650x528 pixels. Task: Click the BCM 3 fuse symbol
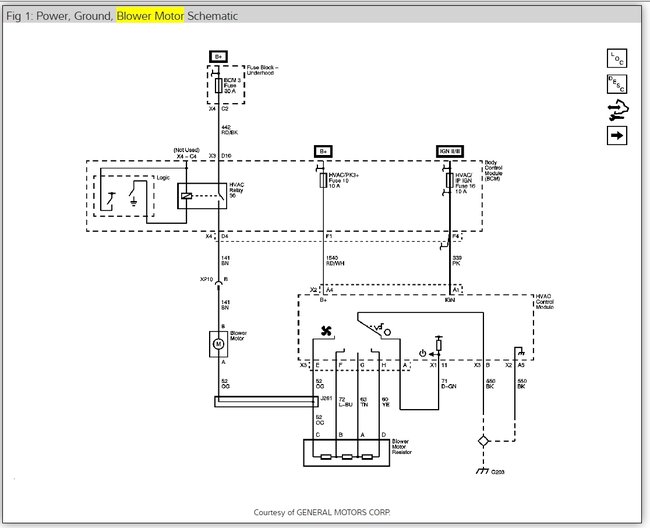point(218,86)
